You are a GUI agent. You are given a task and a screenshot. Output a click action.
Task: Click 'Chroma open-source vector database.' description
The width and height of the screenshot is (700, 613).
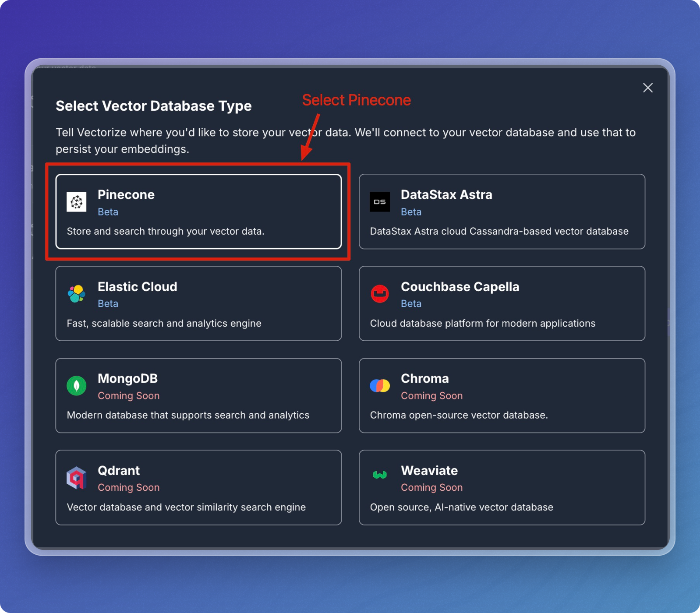tap(459, 415)
